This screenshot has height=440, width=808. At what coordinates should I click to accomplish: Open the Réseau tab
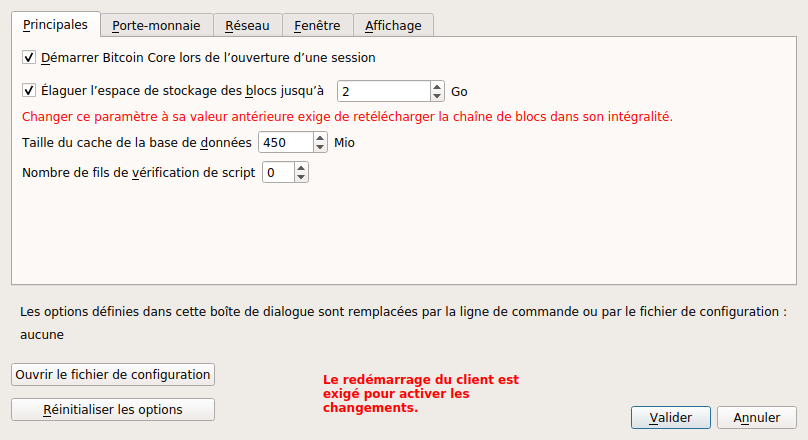(x=247, y=25)
